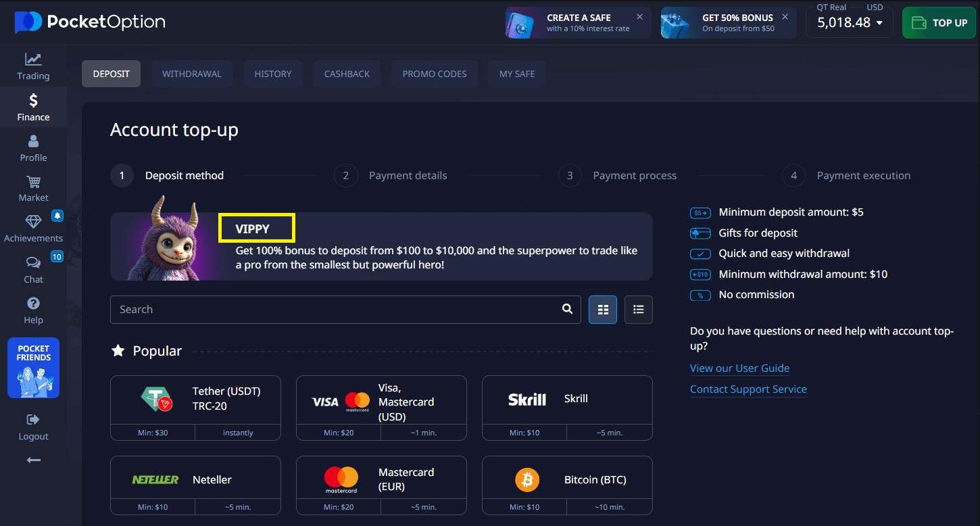This screenshot has width=980, height=526.
Task: Expand the account balance dropdown
Action: pos(879,23)
